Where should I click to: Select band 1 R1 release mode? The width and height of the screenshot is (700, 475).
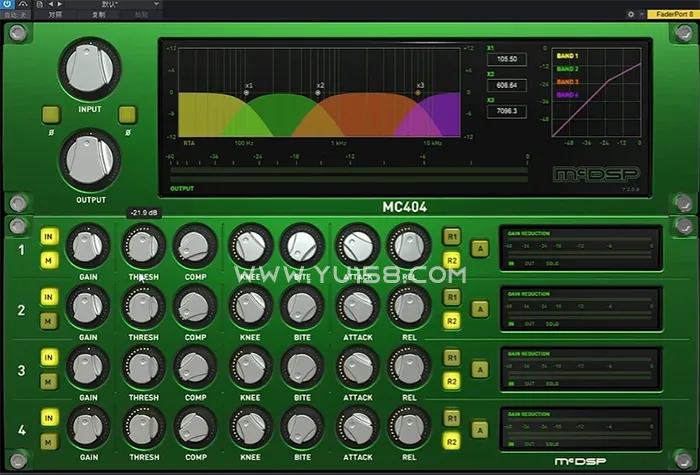click(x=452, y=237)
